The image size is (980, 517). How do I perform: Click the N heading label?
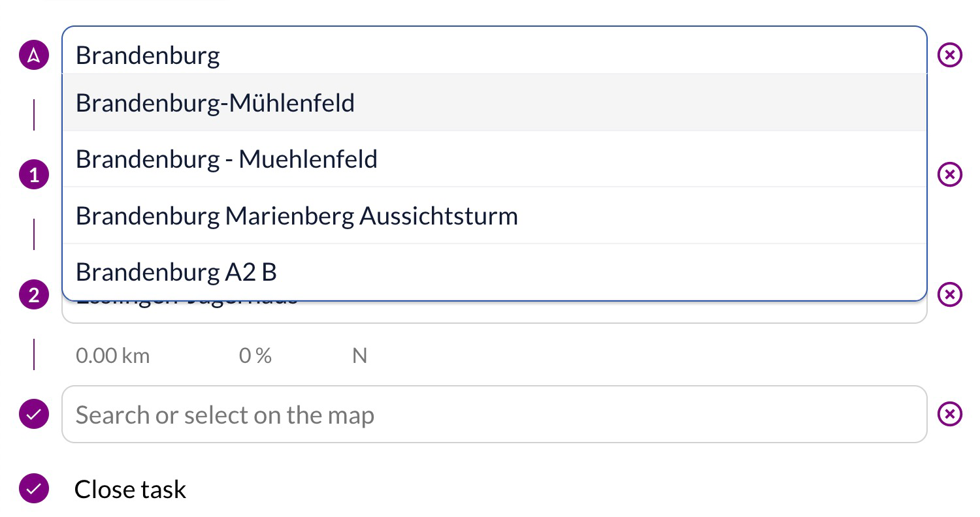pyautogui.click(x=359, y=356)
